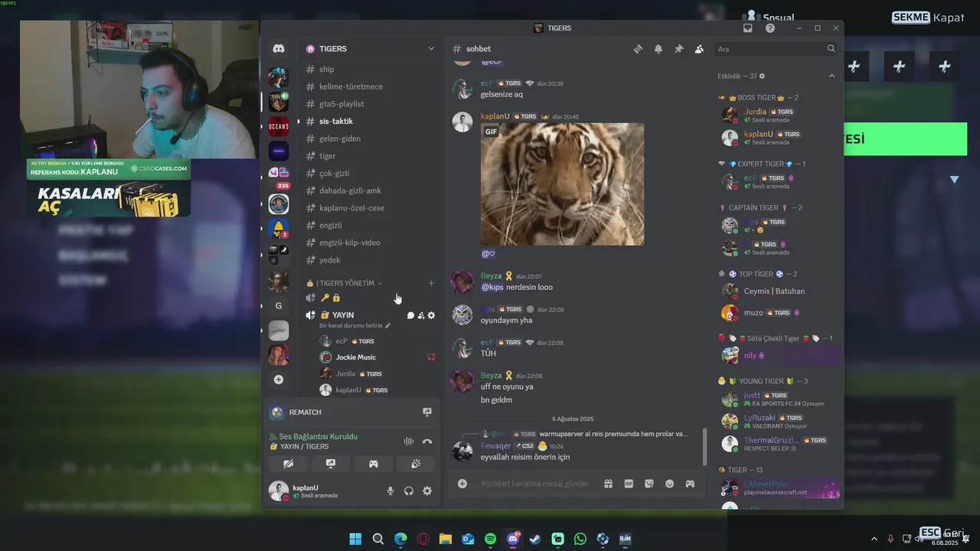
Task: Toggle noise suppression waveform icon
Action: (409, 442)
